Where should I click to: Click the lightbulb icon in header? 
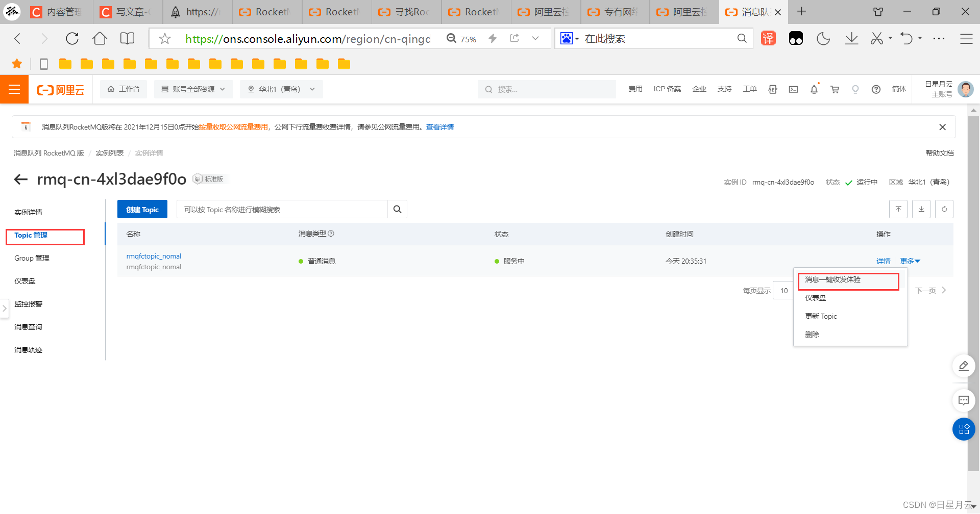pos(855,89)
